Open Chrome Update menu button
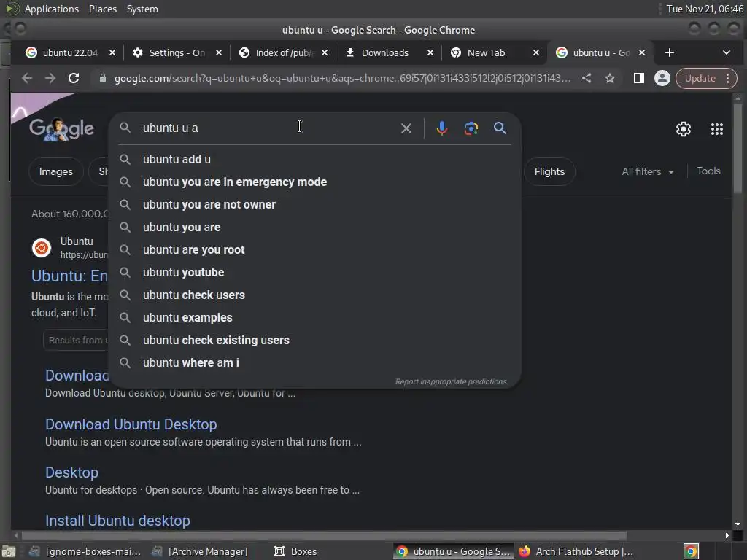Screen dimensions: 747x560 tap(706, 78)
